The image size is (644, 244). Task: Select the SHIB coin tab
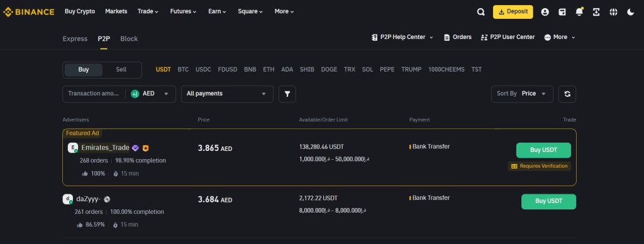307,70
